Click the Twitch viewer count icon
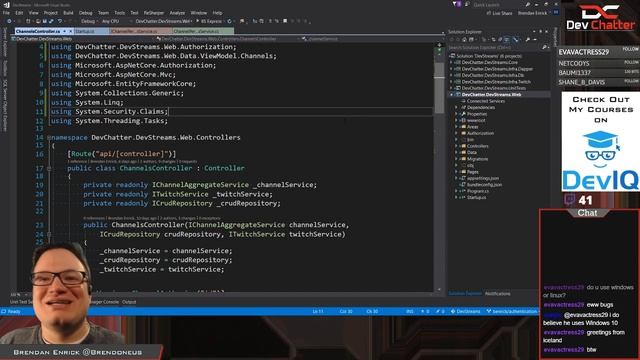The height and width of the screenshot is (360, 640). [x=569, y=200]
